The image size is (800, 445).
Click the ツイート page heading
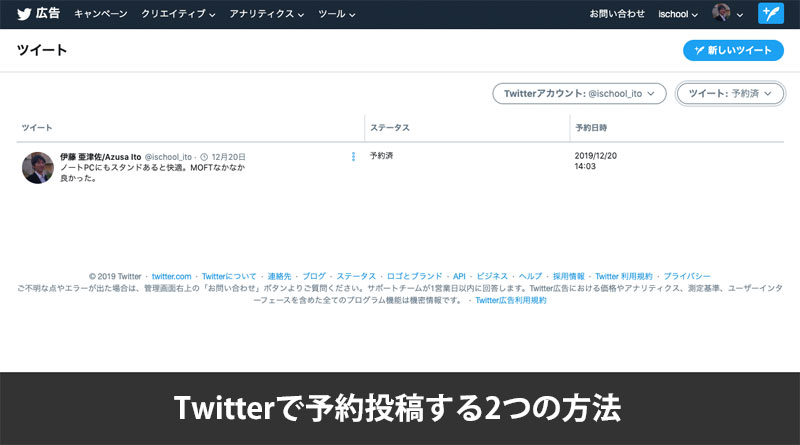pos(42,50)
